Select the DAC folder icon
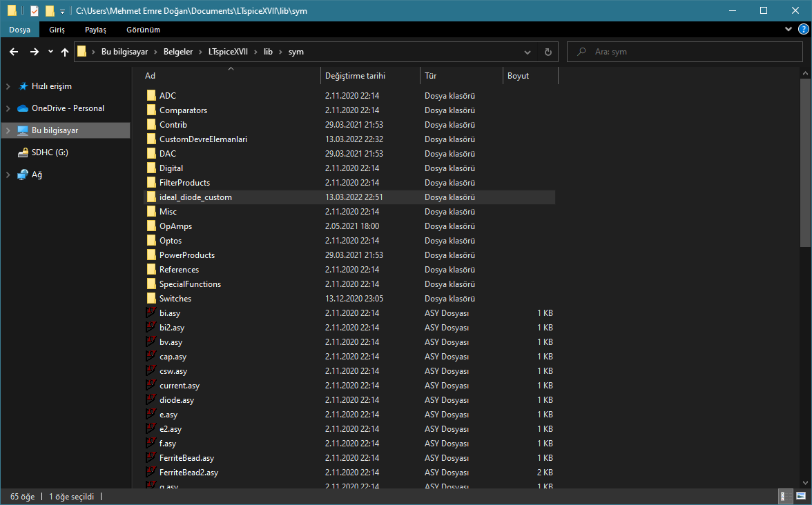This screenshot has width=812, height=505. click(x=151, y=154)
